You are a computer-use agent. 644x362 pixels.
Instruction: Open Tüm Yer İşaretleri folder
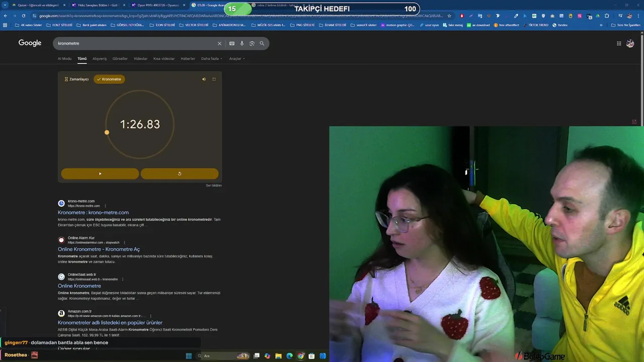click(x=626, y=25)
